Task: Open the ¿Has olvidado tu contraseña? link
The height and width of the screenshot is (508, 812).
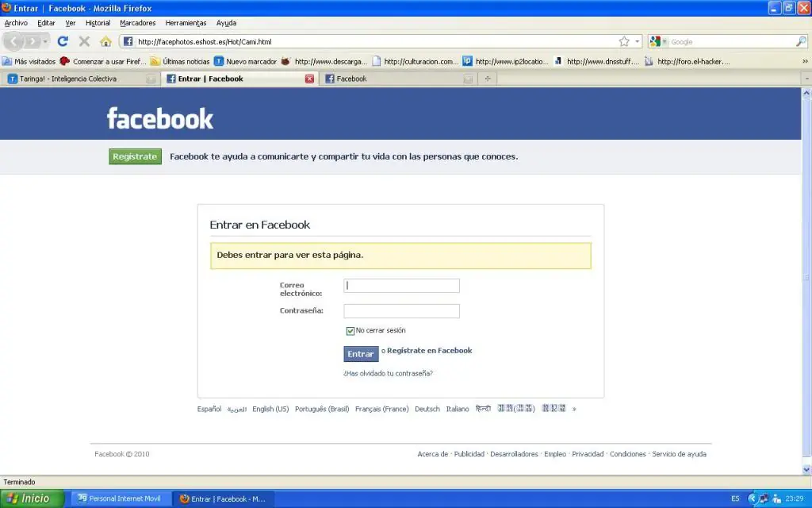Action: (x=388, y=373)
